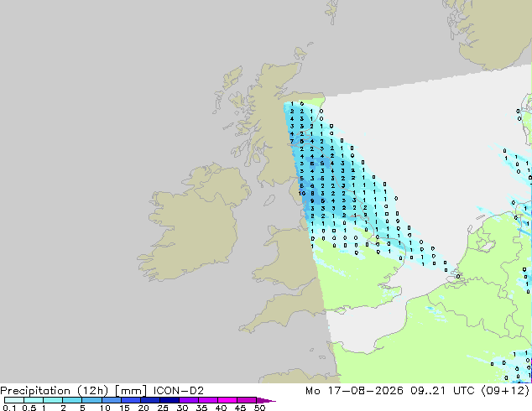Image resolution: width=532 pixels, height=411 pixels.
Task: Click the '45' legend scale label
Action: coord(240,408)
